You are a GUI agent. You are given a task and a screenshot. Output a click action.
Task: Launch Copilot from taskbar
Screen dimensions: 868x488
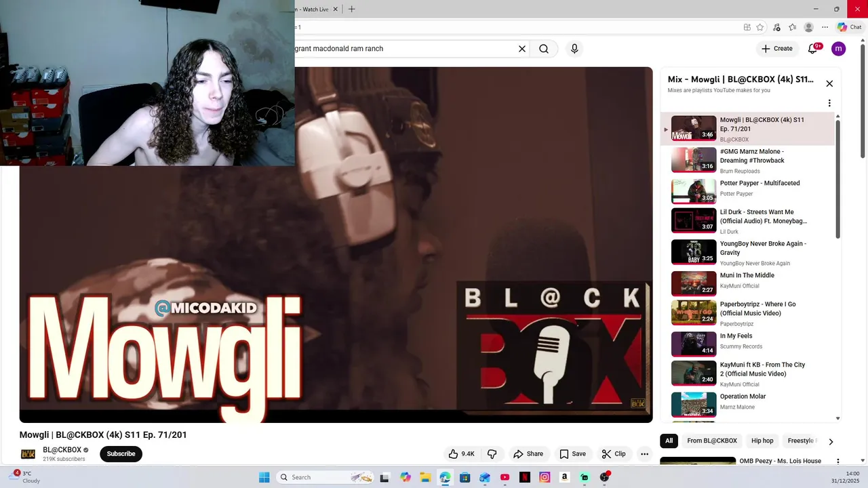tap(406, 477)
